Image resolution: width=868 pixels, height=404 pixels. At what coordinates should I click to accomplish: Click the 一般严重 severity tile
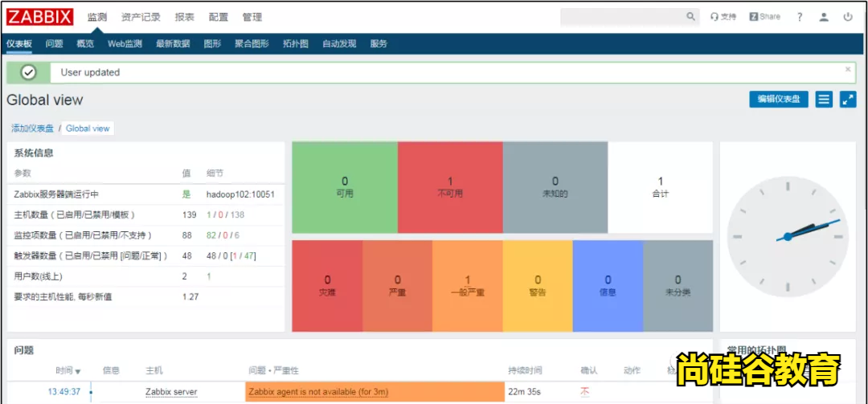(468, 286)
